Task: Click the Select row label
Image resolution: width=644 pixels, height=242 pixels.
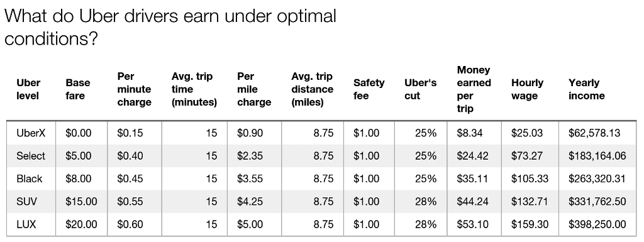Action: click(x=31, y=156)
